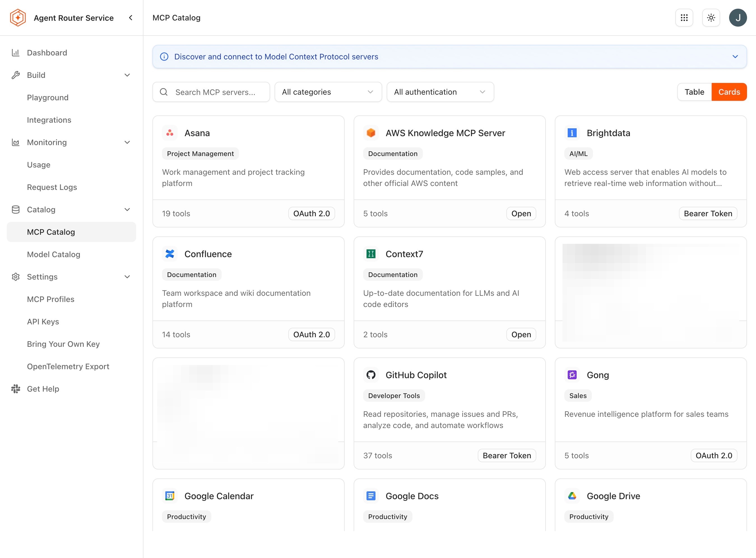Collapse the Settings section chevron

pyautogui.click(x=127, y=277)
